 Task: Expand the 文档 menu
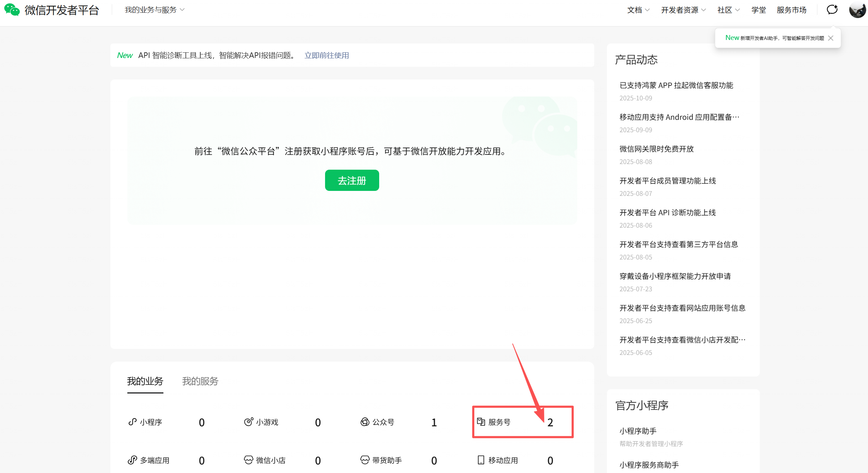click(638, 10)
